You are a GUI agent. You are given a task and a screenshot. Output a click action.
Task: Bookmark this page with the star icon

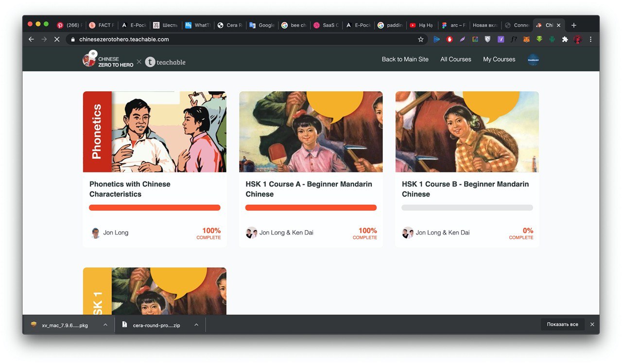coord(421,39)
